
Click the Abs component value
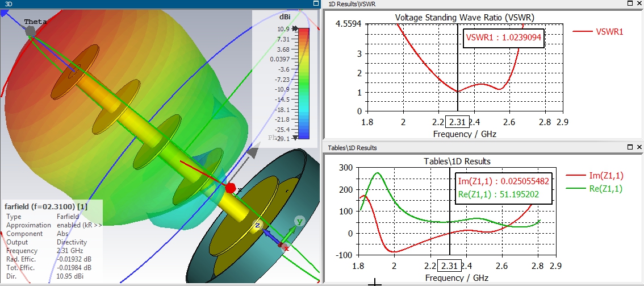61,233
